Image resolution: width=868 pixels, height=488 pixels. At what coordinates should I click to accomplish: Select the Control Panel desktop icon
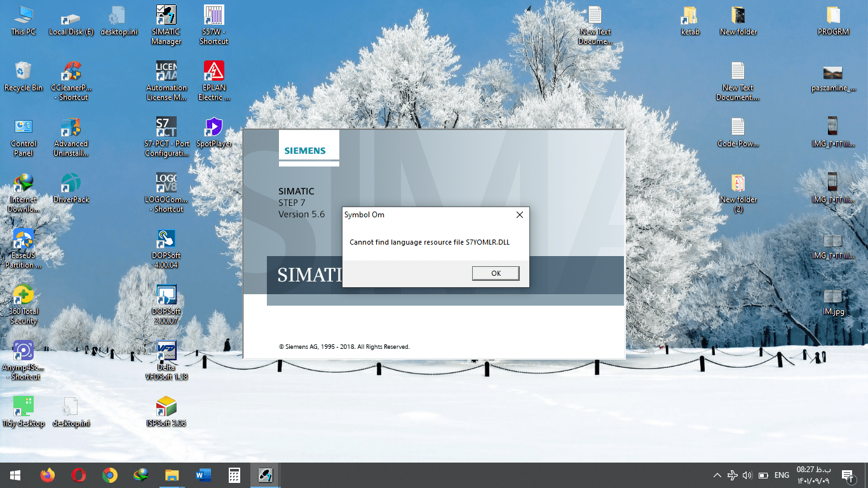pyautogui.click(x=24, y=137)
